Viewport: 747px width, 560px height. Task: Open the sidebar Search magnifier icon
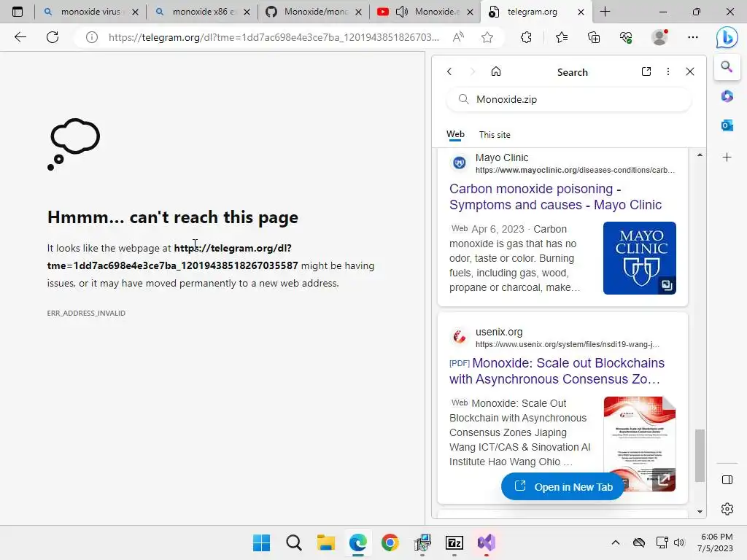click(x=727, y=66)
